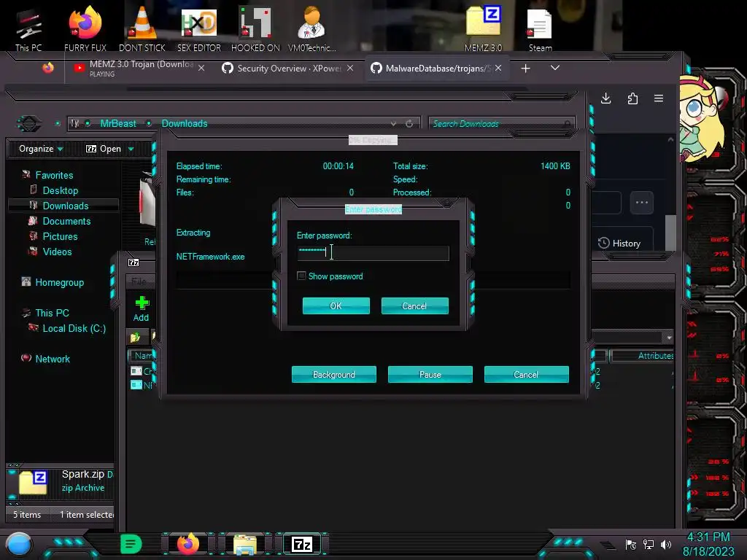Viewport: 747px width, 560px height.
Task: Open the GitHub more options ellipsis
Action: click(642, 203)
